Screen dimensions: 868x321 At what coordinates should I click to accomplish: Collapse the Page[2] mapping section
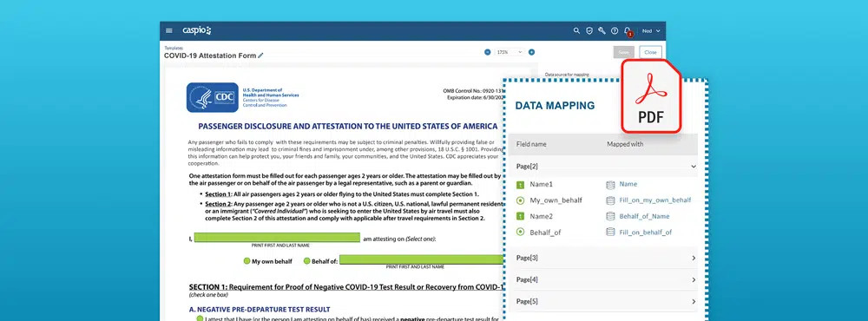click(694, 166)
